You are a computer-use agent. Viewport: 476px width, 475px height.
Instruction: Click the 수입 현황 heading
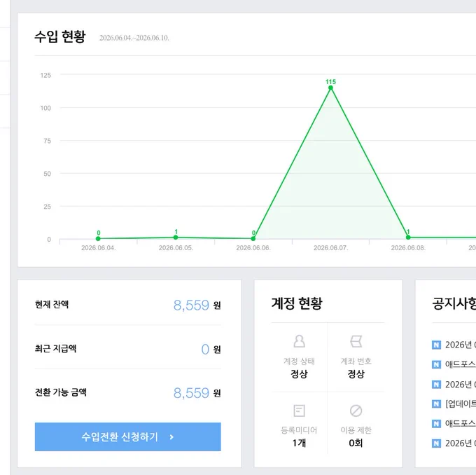(x=60, y=36)
